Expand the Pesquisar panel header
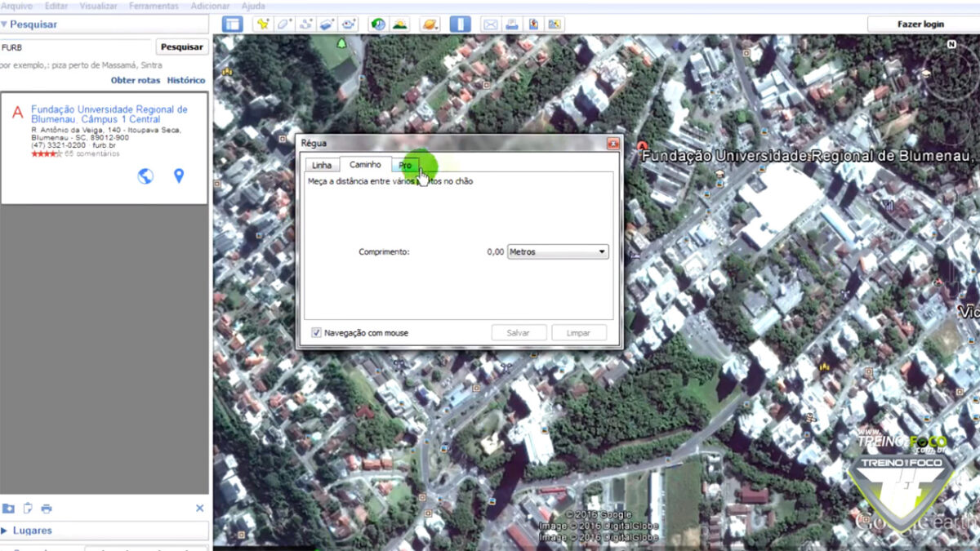This screenshot has height=551, width=980. (105, 24)
